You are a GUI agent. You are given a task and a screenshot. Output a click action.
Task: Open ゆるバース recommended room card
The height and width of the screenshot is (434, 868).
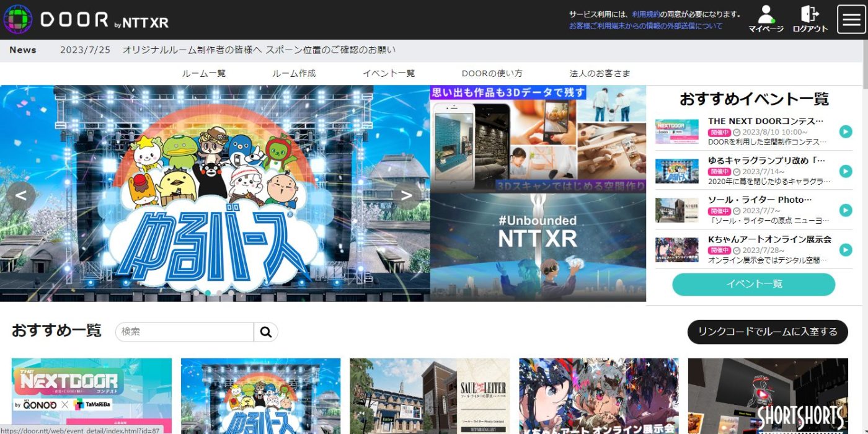pyautogui.click(x=260, y=396)
